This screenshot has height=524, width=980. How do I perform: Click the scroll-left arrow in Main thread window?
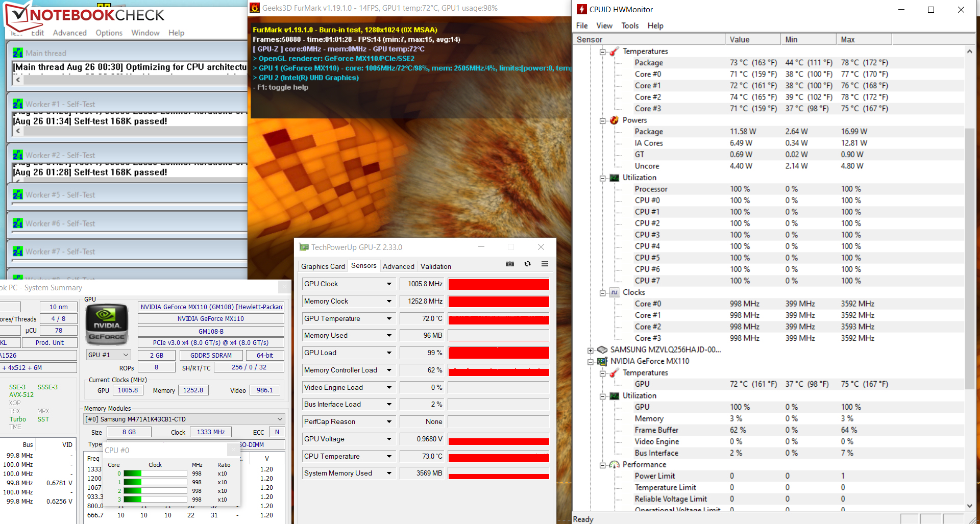click(18, 80)
